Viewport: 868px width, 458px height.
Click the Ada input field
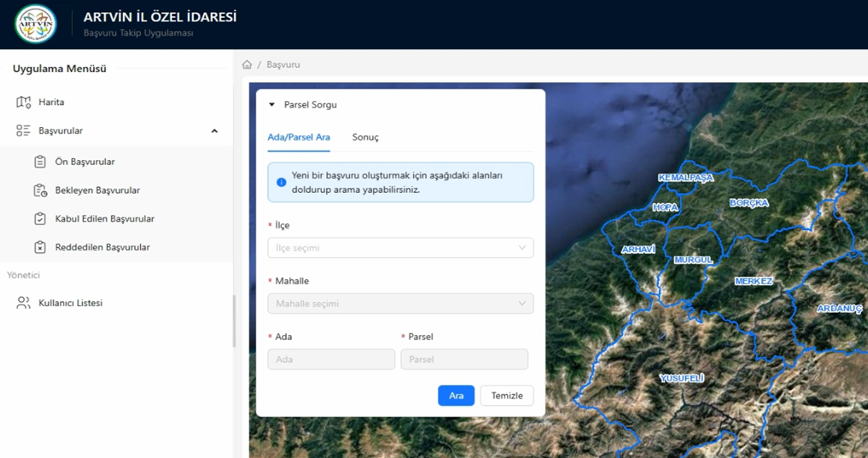pyautogui.click(x=331, y=359)
